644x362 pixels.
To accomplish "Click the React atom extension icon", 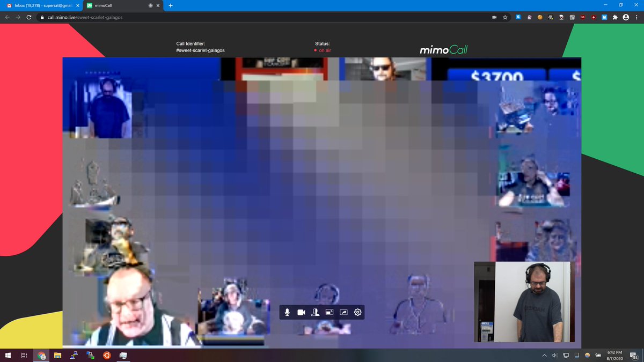I will coord(551,17).
